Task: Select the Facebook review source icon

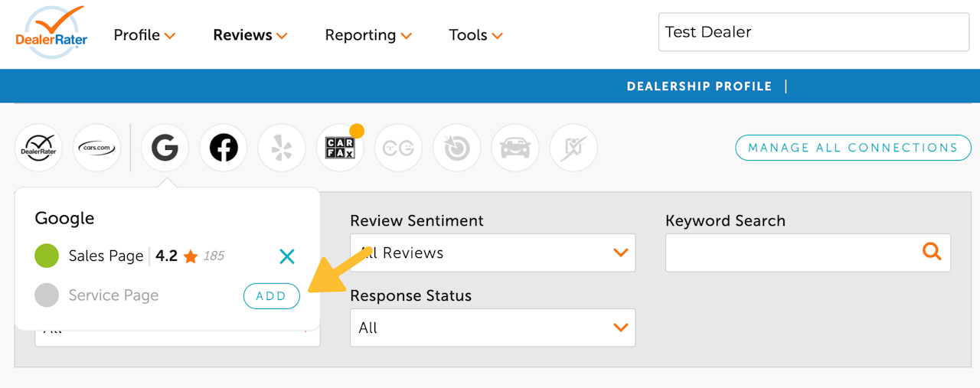Action: (x=224, y=148)
